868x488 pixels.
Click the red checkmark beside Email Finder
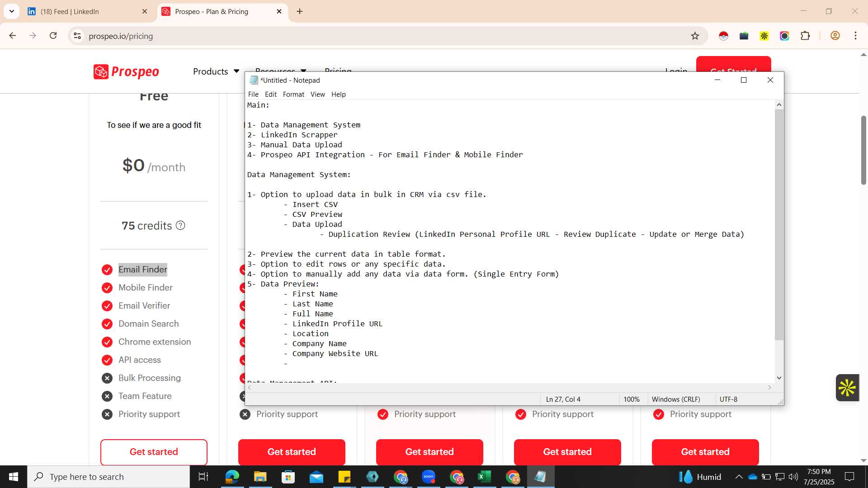click(x=107, y=270)
